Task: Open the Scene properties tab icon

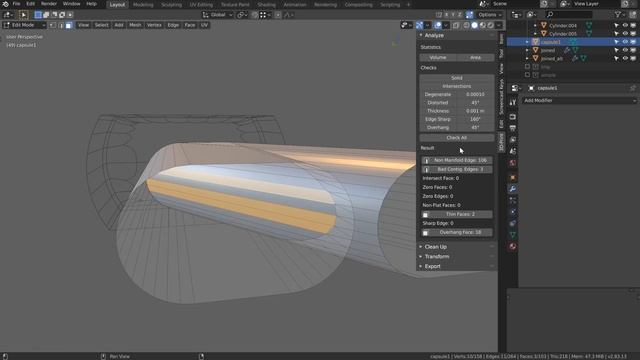Action: tap(513, 151)
